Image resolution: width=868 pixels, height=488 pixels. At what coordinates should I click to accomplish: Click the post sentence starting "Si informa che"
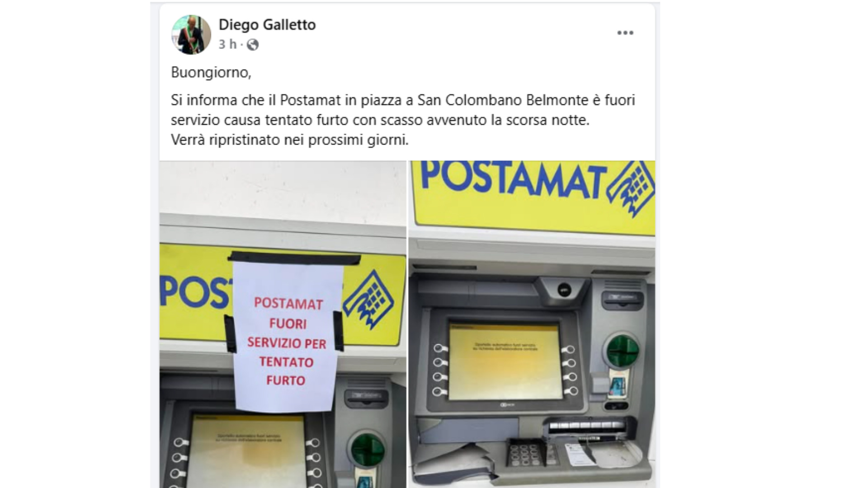[403, 110]
